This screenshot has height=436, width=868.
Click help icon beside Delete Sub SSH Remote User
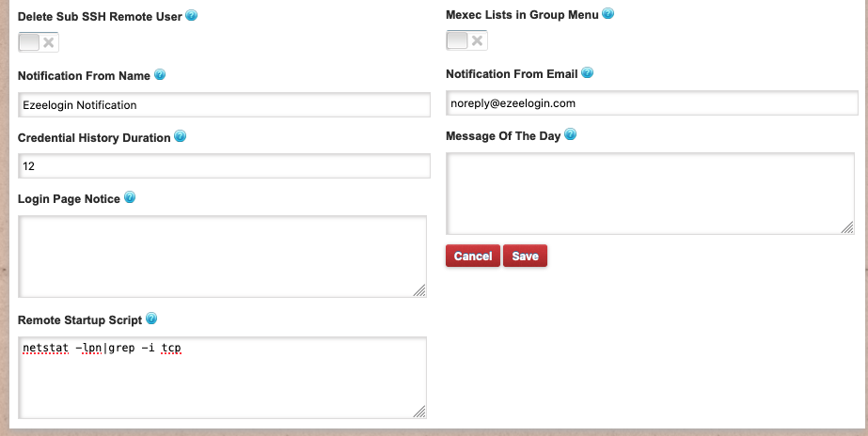click(x=192, y=16)
